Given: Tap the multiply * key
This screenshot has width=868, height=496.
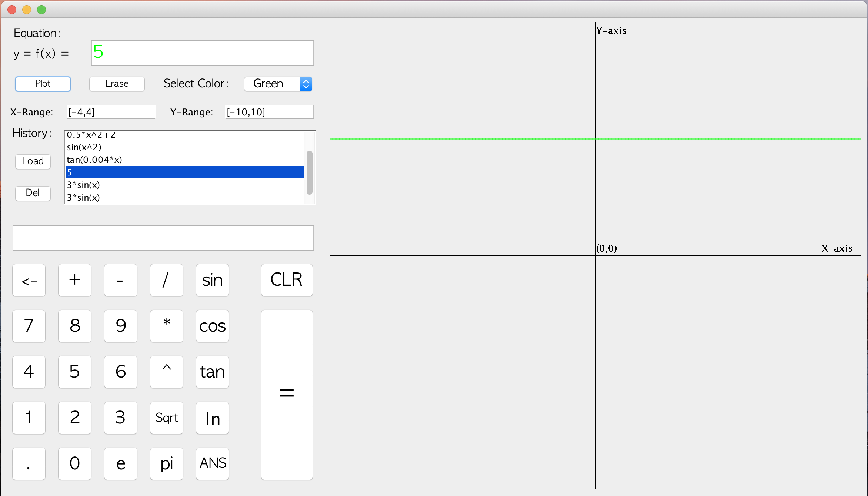Looking at the screenshot, I should (167, 326).
